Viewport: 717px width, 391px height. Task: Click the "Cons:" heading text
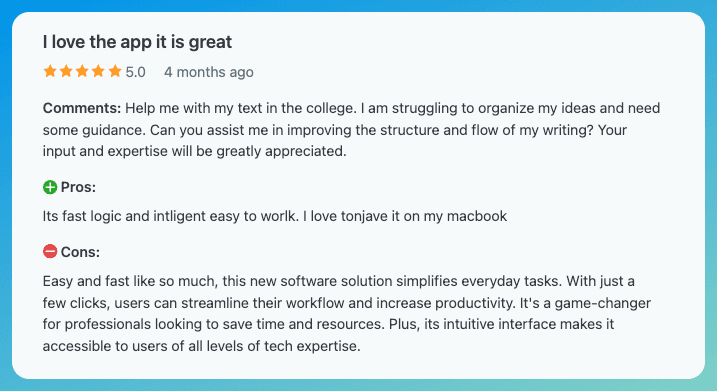click(80, 252)
